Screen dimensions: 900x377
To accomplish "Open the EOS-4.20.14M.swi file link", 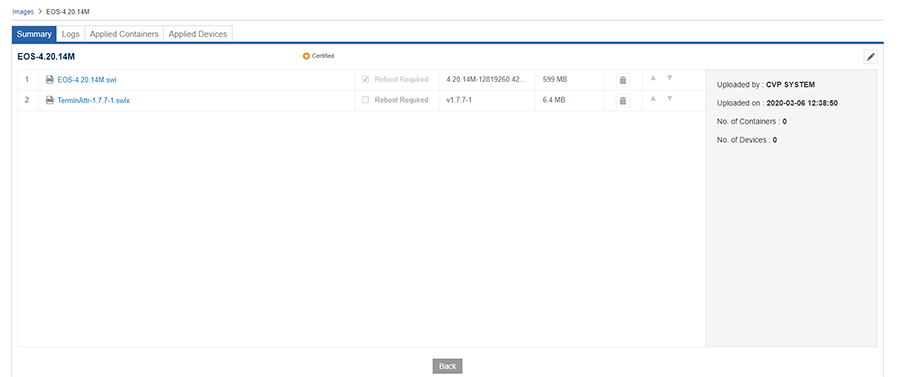I will [87, 80].
